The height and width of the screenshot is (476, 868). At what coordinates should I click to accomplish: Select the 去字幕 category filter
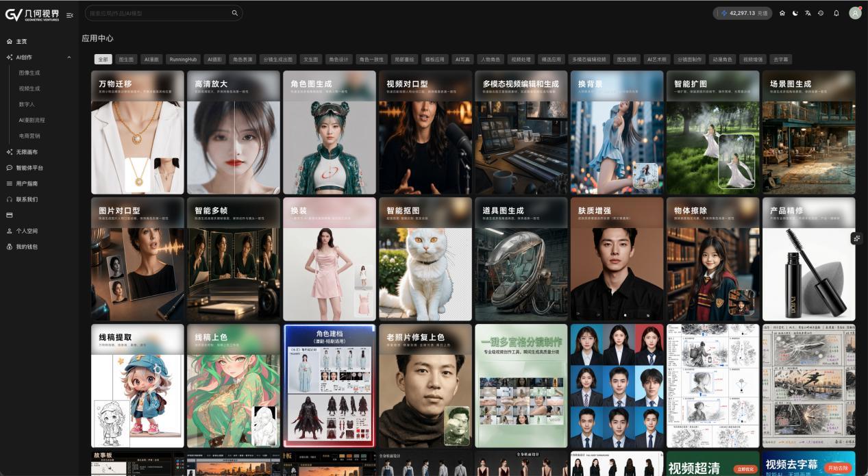780,60
